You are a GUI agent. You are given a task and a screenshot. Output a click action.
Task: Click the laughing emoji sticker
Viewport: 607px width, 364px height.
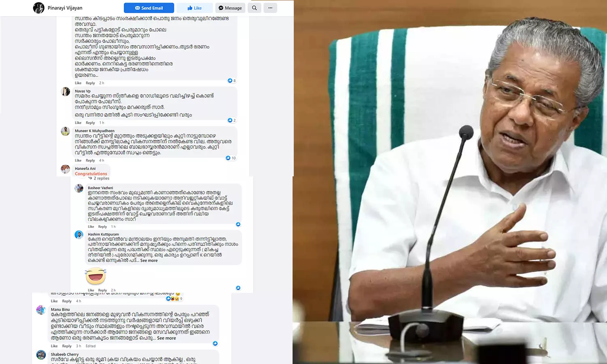(96, 276)
